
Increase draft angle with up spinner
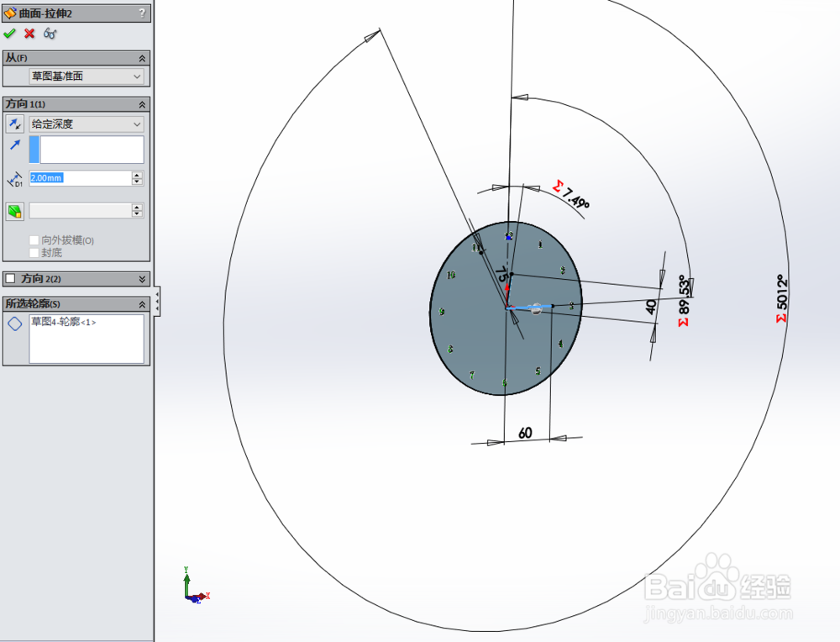[x=138, y=207]
